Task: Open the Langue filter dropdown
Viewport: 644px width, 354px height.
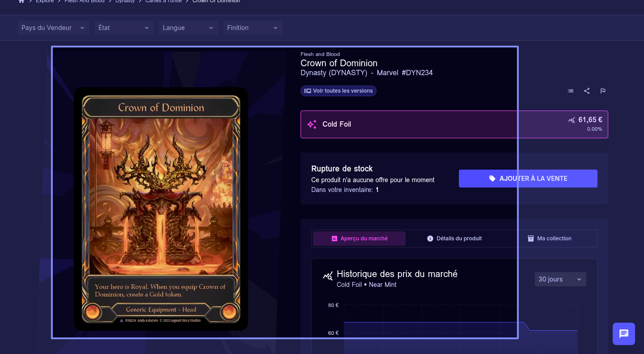Action: (x=189, y=28)
